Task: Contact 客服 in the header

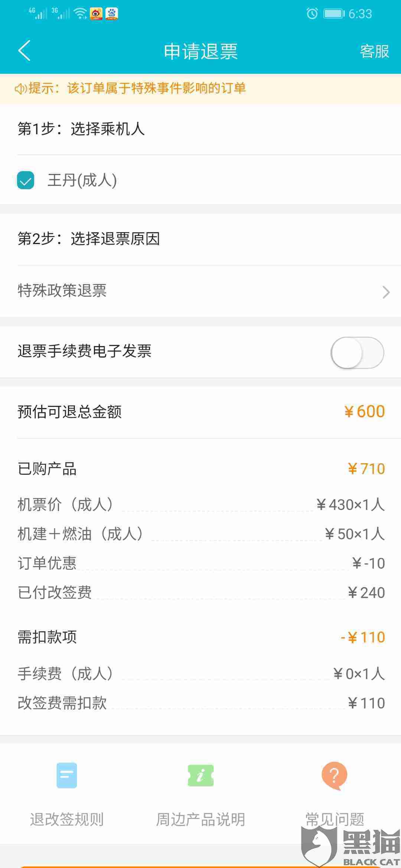Action: tap(374, 51)
